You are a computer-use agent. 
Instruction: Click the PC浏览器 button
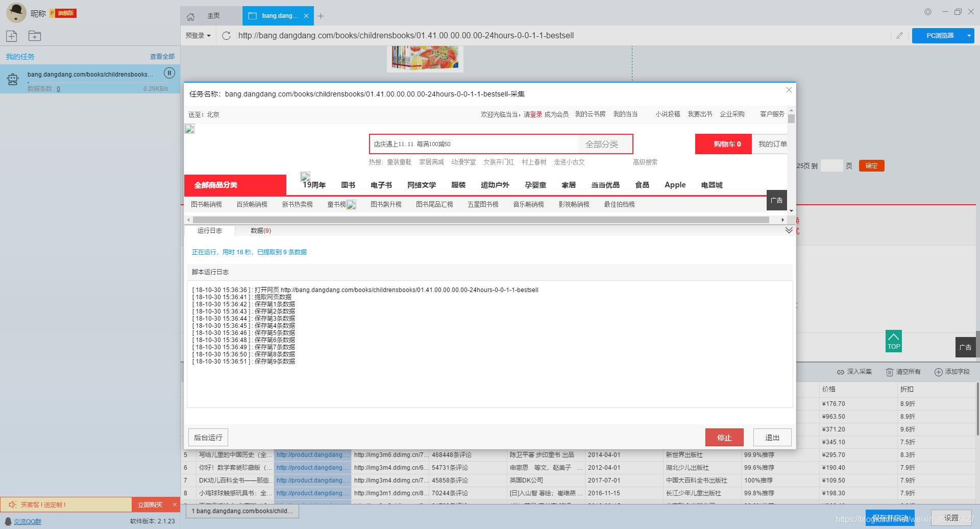coord(940,36)
